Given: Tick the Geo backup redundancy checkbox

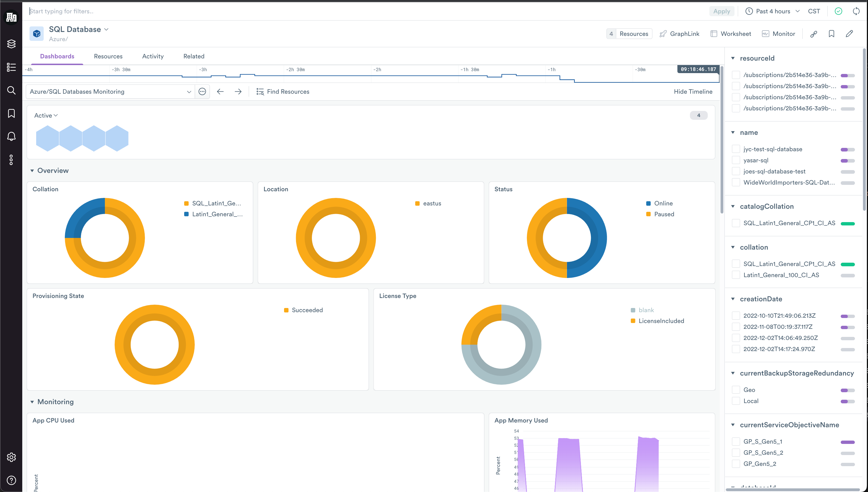Looking at the screenshot, I should (x=736, y=390).
